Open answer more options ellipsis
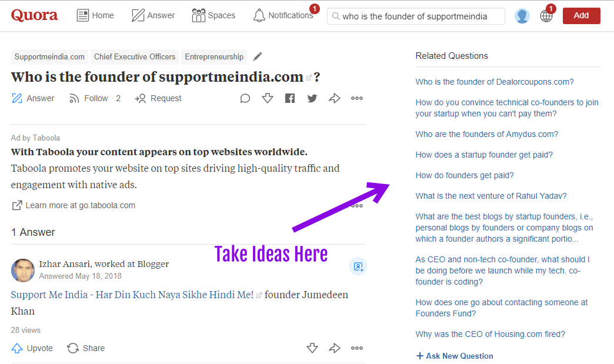This screenshot has height=364, width=614. coord(357,348)
